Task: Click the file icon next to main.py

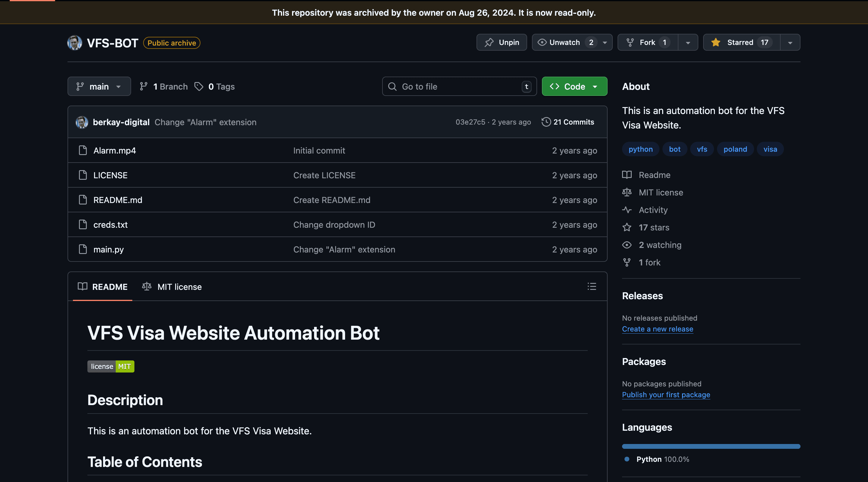Action: [83, 249]
